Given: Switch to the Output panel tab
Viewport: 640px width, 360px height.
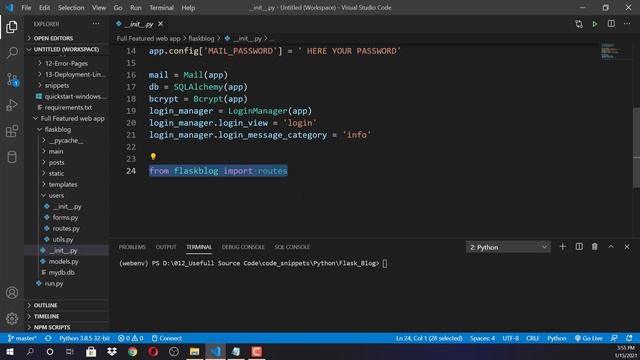Looking at the screenshot, I should (166, 247).
